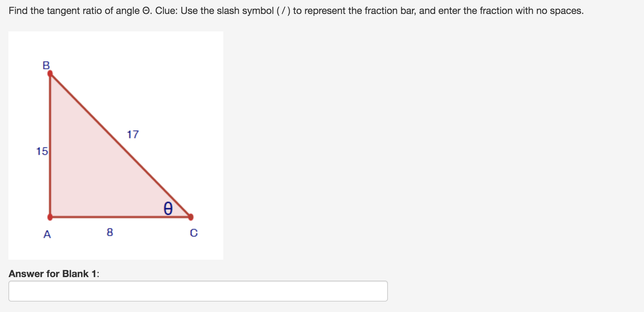Click the red vertex point at A
This screenshot has width=644, height=312.
(x=50, y=217)
